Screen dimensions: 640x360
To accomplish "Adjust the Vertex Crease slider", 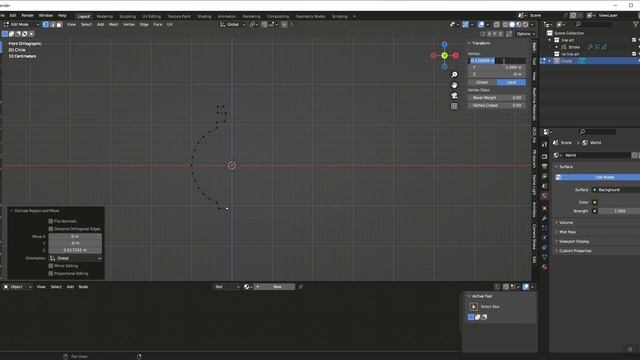I will point(497,105).
